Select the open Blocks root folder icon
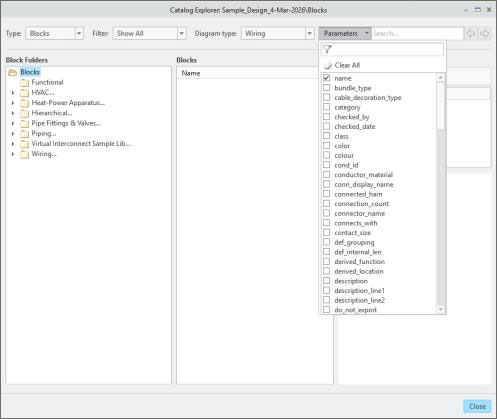Screen dimensions: 497x419 (x=13, y=72)
